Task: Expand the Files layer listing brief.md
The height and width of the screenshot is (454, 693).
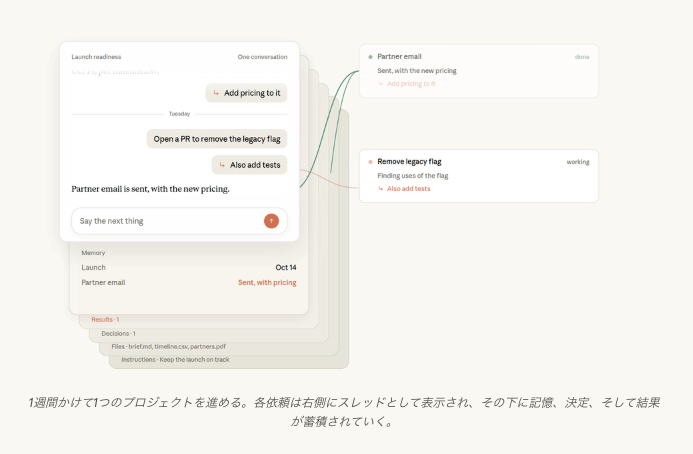Action: (168, 347)
